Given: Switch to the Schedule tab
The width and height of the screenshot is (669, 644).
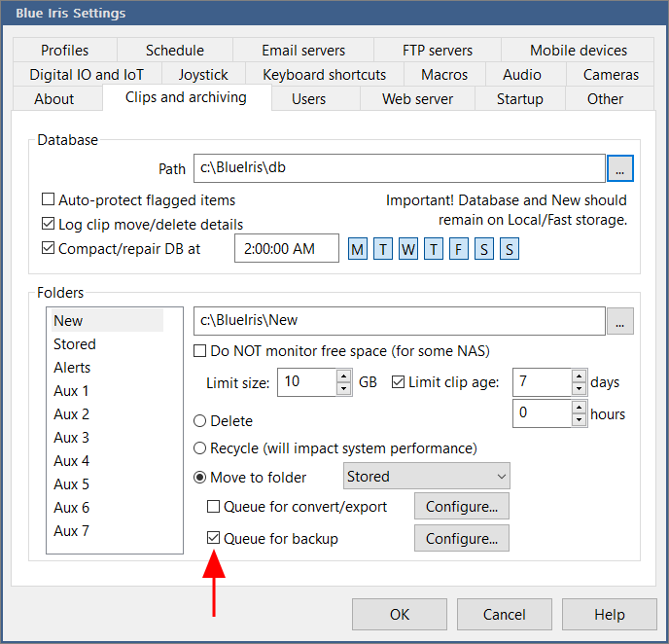Looking at the screenshot, I should (175, 50).
